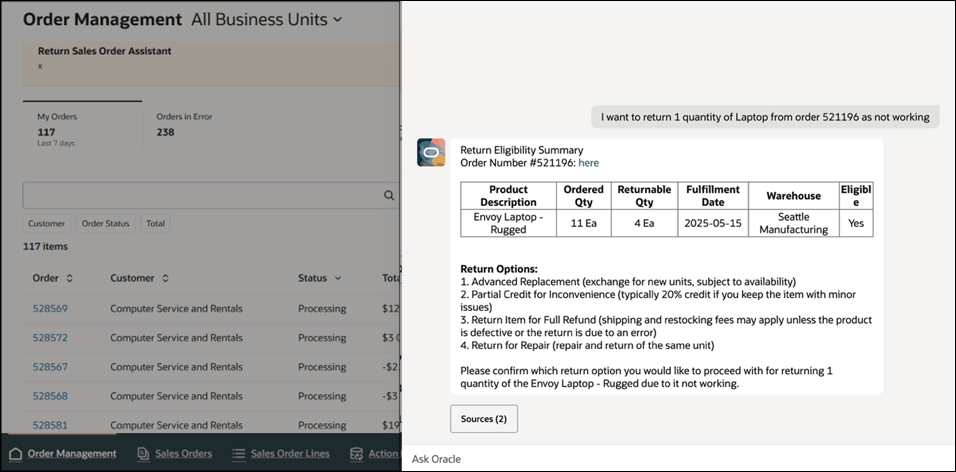Open the Status column dropdown
The height and width of the screenshot is (472, 956).
[338, 278]
